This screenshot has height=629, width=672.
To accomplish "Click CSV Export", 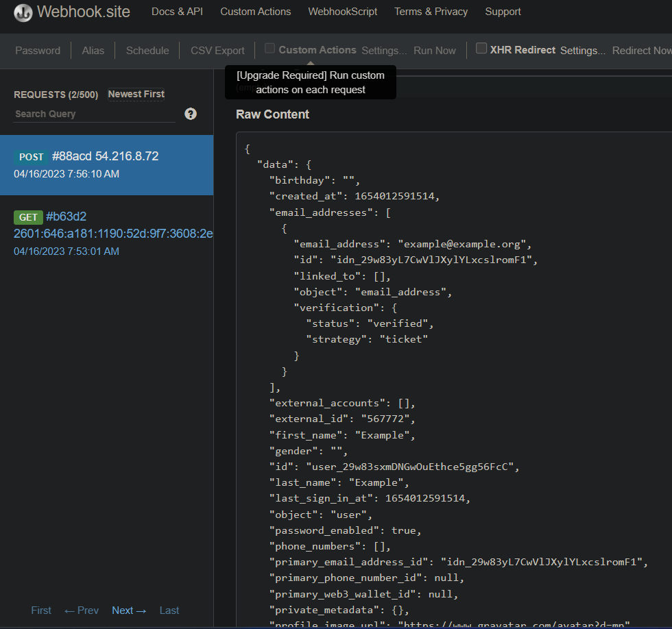I will click(217, 51).
